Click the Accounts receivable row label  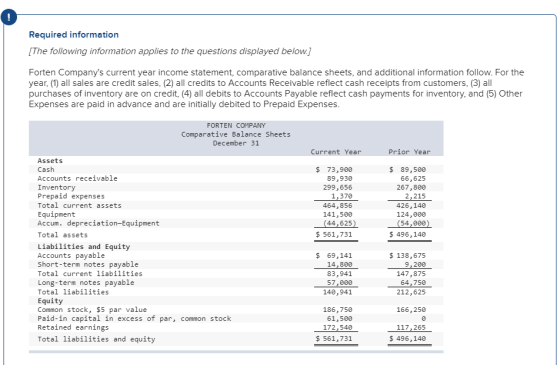[x=78, y=179]
